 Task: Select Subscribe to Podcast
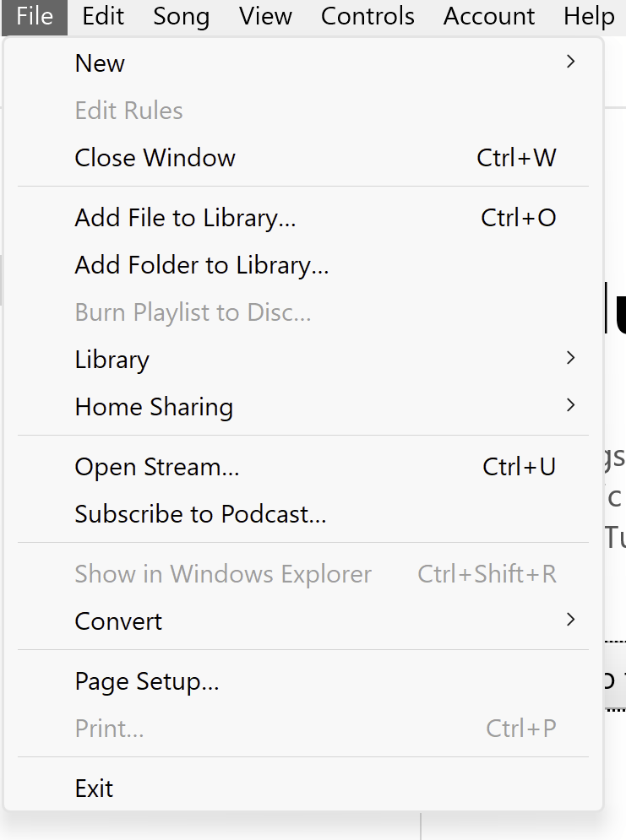pos(200,514)
